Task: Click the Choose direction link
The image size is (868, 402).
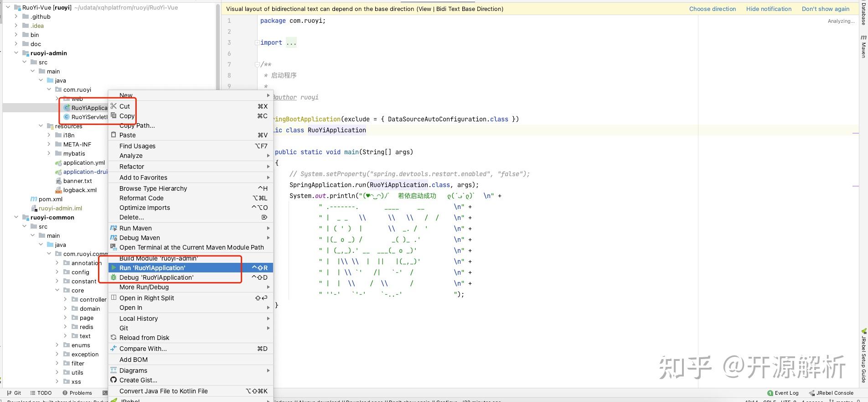Action: [x=713, y=9]
